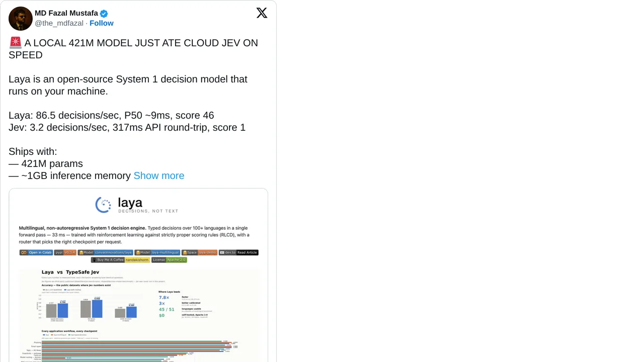Viewport: 644px width, 362px height.
Task: Click the "45 / 51" languages statistic
Action: [x=167, y=309]
